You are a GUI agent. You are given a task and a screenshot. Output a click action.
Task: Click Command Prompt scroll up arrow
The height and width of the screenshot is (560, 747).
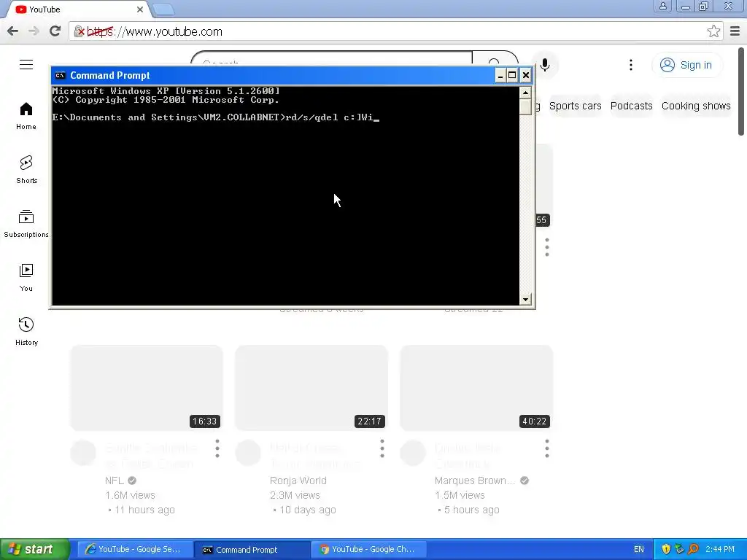tap(525, 93)
